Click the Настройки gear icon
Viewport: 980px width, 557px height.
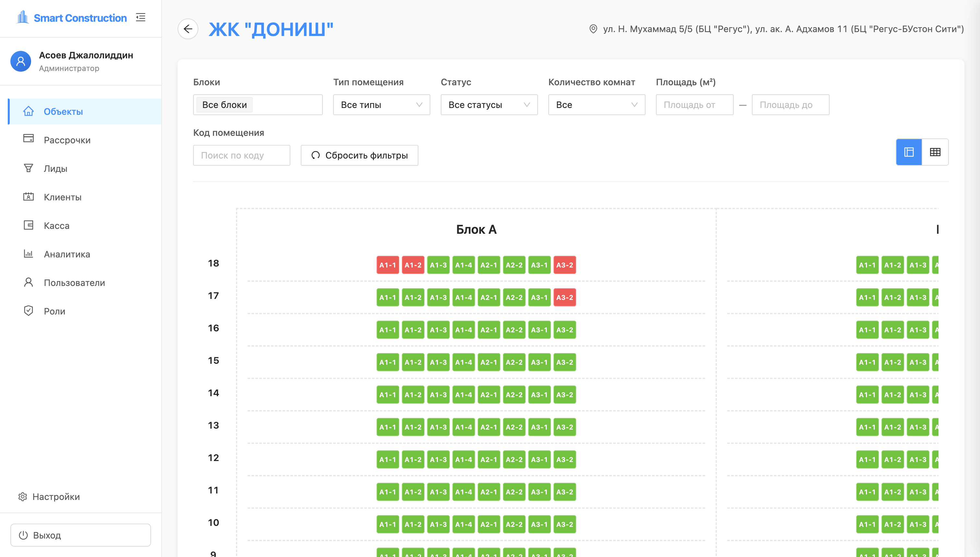coord(23,497)
